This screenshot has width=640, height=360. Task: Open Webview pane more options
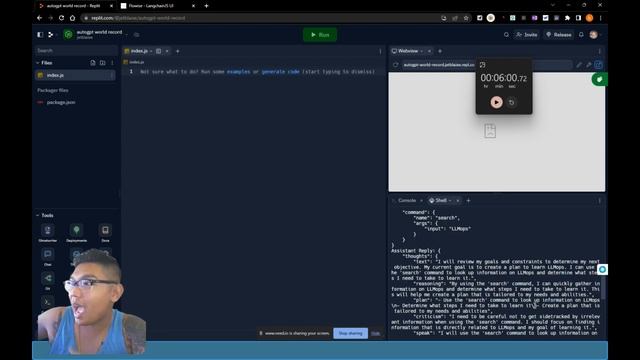coord(600,51)
